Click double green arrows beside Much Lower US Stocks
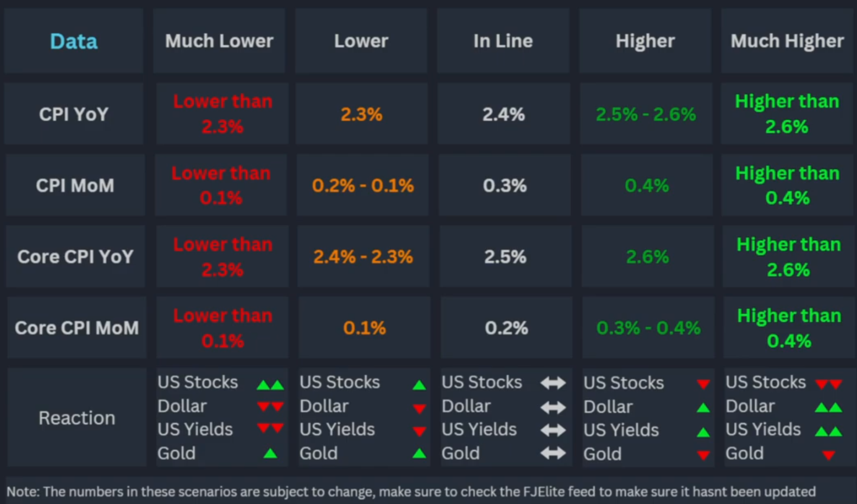857x504 pixels. click(270, 385)
